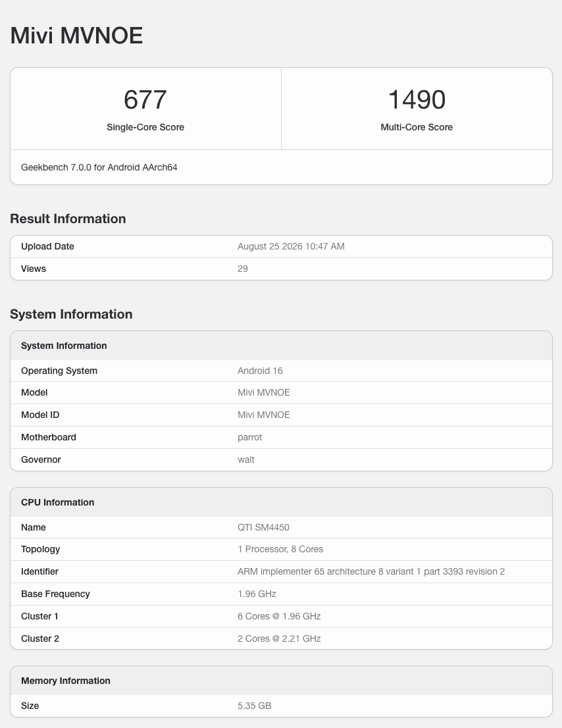
Task: Click Geekbench 7.0.0 for Android AArch64 text
Action: (99, 167)
